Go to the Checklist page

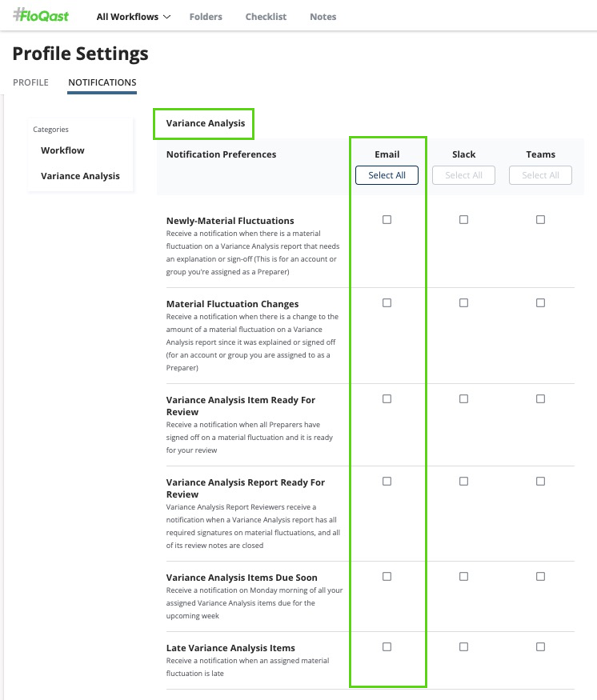click(266, 17)
